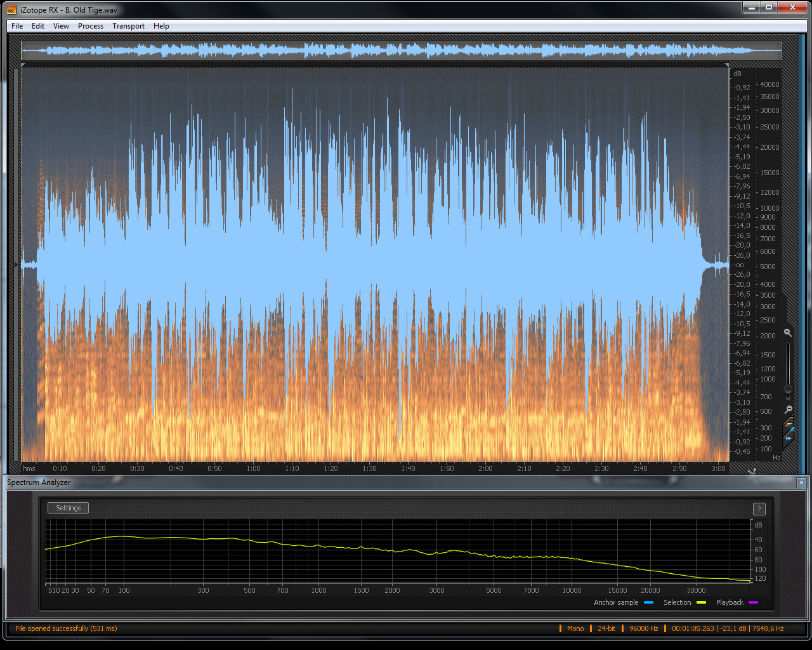The width and height of the screenshot is (812, 650).
Task: Toggle the Anchor sample blue legend
Action: (648, 602)
